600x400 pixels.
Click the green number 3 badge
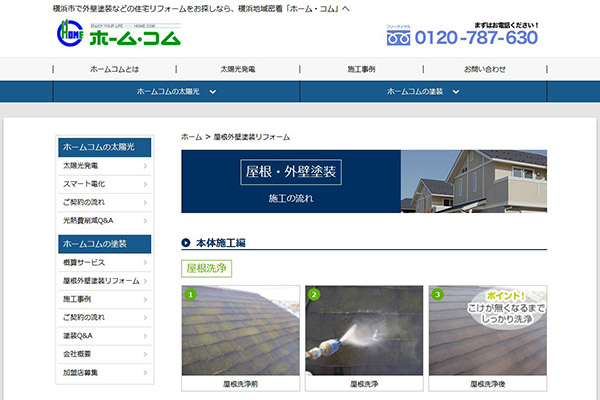[438, 294]
